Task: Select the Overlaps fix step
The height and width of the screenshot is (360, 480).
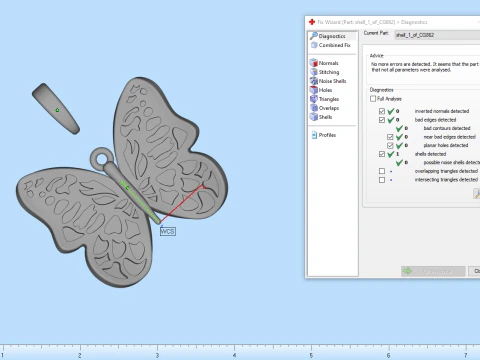Action: tap(324, 108)
